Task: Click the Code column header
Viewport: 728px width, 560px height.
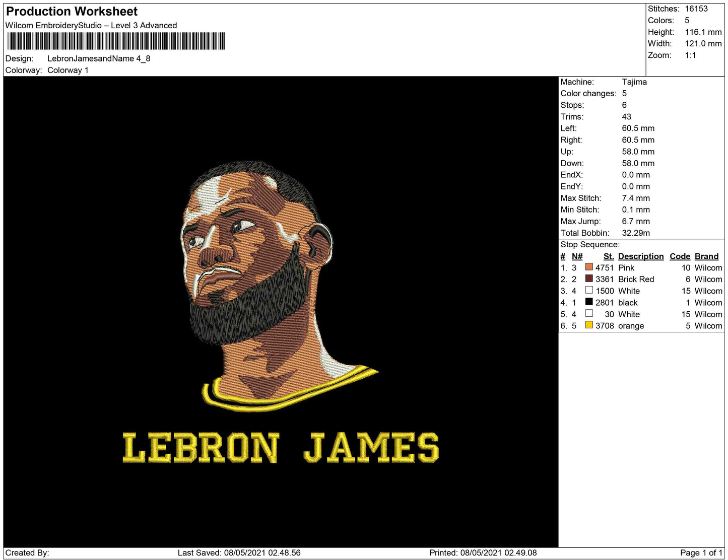Action: click(680, 256)
